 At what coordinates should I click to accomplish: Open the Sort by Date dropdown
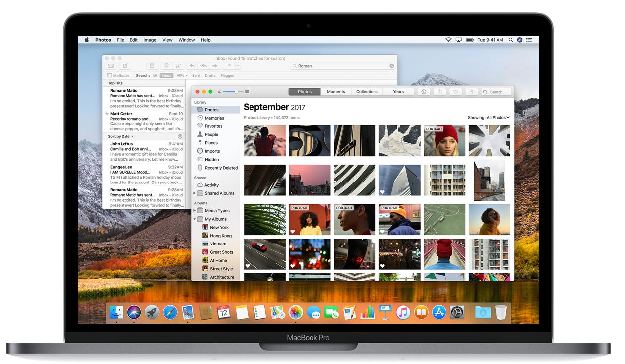121,136
